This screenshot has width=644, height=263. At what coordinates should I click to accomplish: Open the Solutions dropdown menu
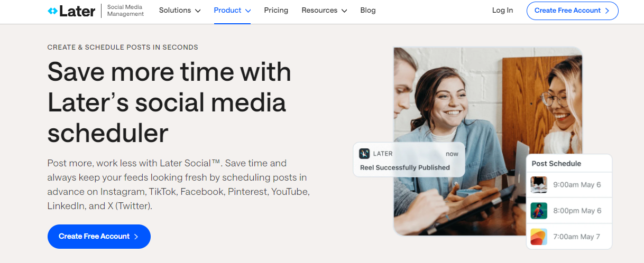[x=180, y=11]
